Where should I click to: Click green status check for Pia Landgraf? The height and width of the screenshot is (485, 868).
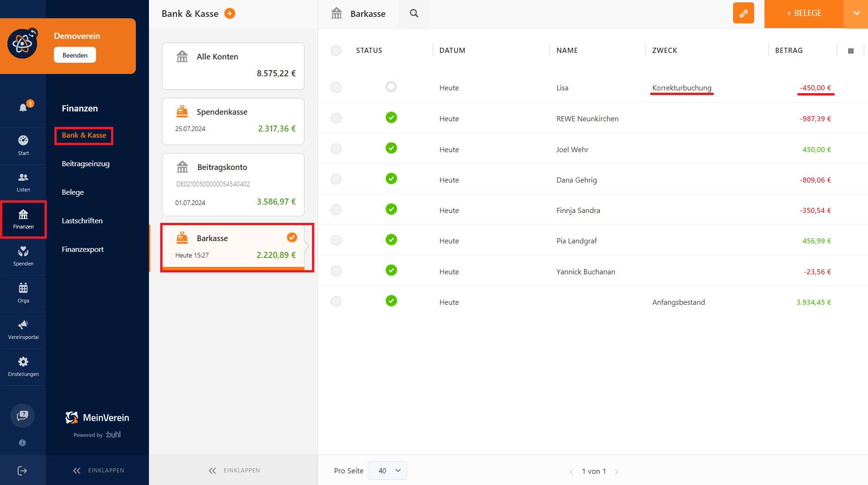tap(391, 240)
